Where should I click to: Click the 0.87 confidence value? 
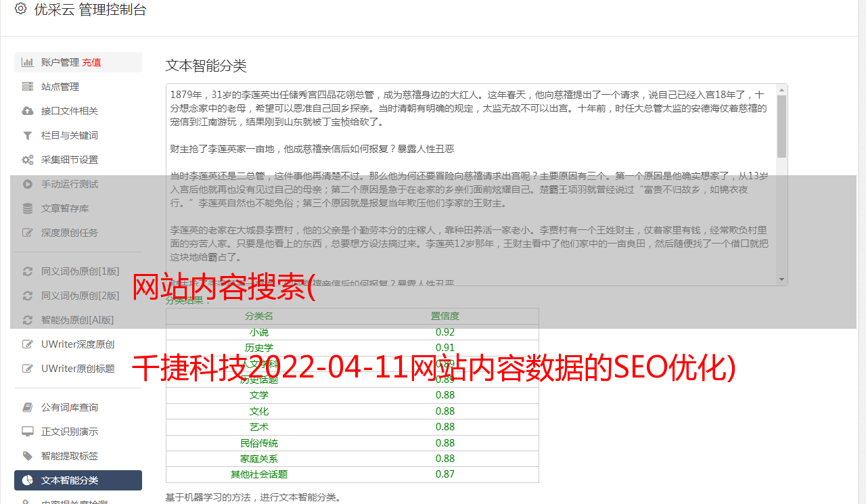445,474
